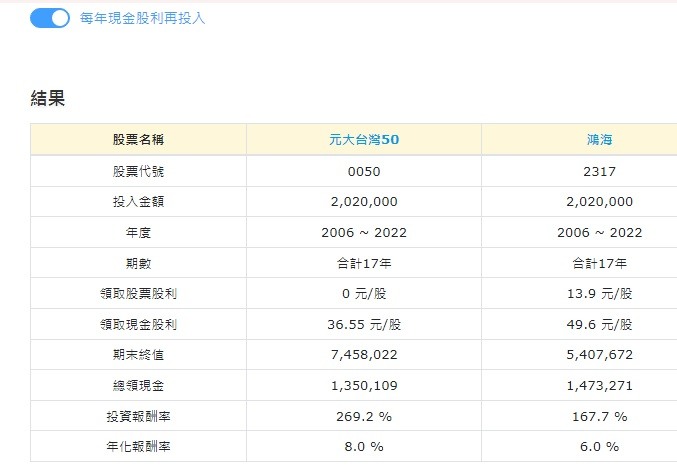
Task: Select stock code 2317 cell
Action: coord(599,171)
